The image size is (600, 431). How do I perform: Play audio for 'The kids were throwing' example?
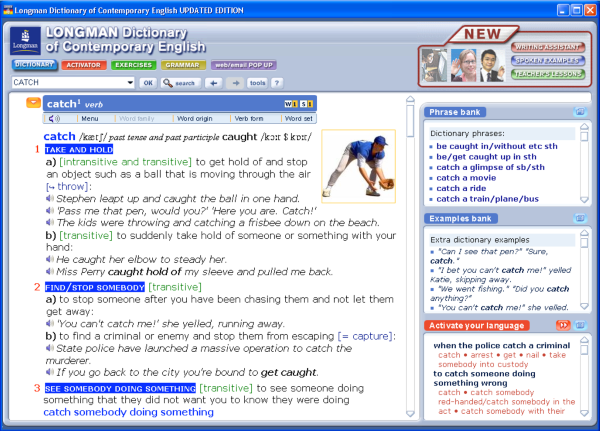coord(50,222)
